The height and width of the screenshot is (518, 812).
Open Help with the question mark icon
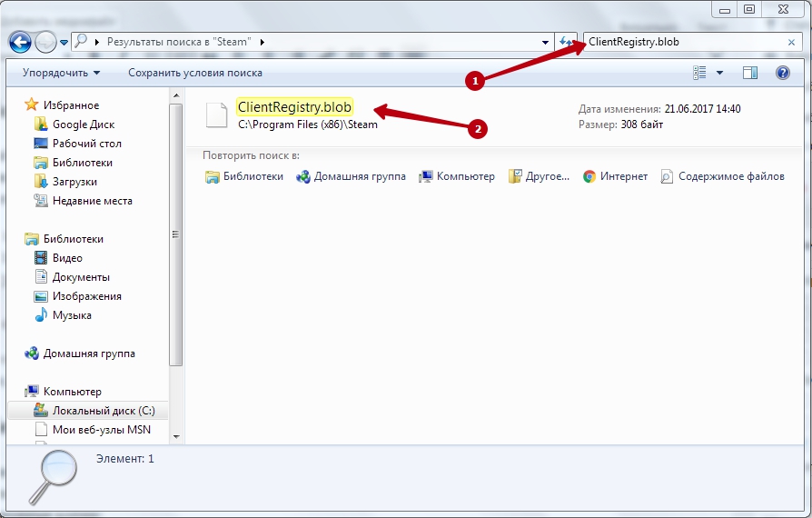pos(783,73)
